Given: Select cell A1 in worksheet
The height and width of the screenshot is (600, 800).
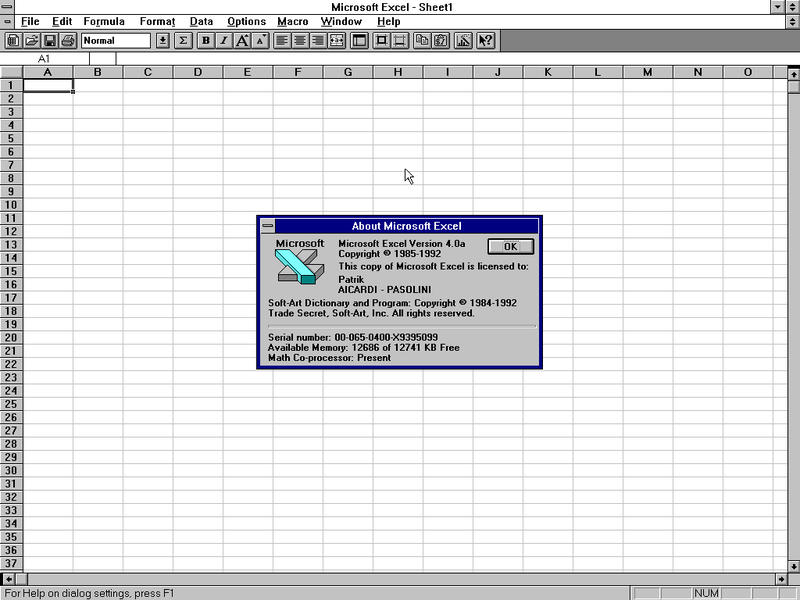Looking at the screenshot, I should tap(48, 85).
